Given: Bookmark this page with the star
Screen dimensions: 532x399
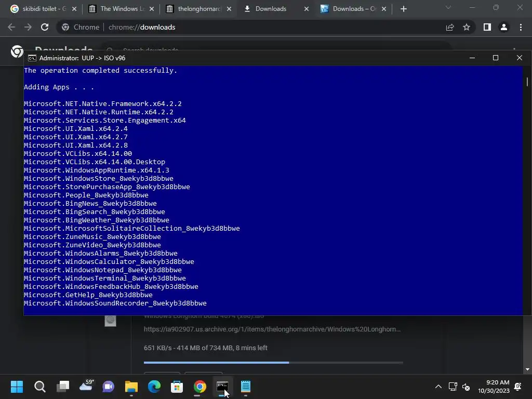Looking at the screenshot, I should point(467,27).
